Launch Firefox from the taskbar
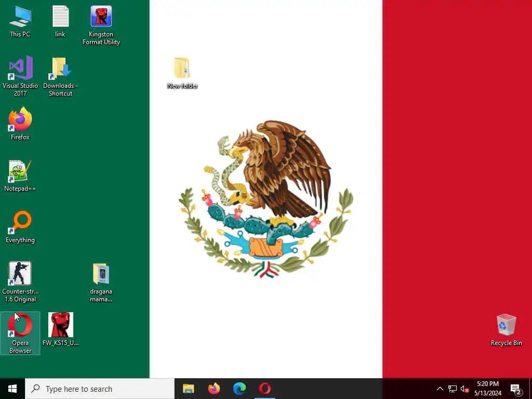Viewport: 532px width, 399px height. (214, 389)
